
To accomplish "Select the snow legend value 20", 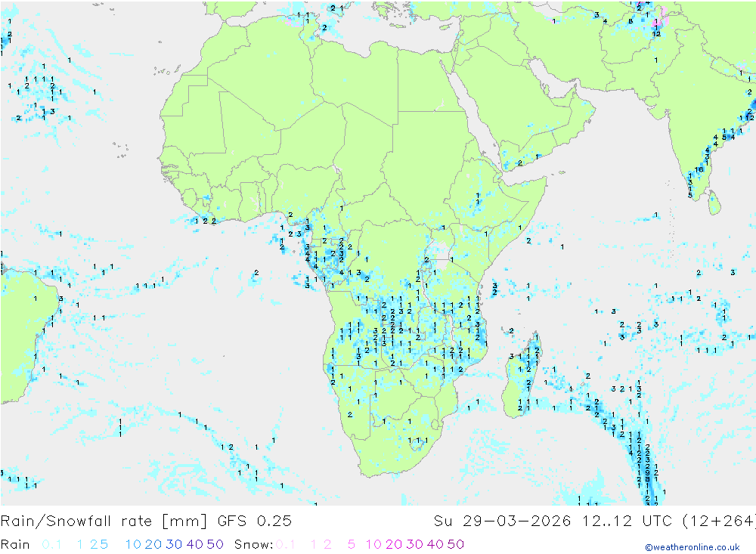I will click(x=394, y=544).
